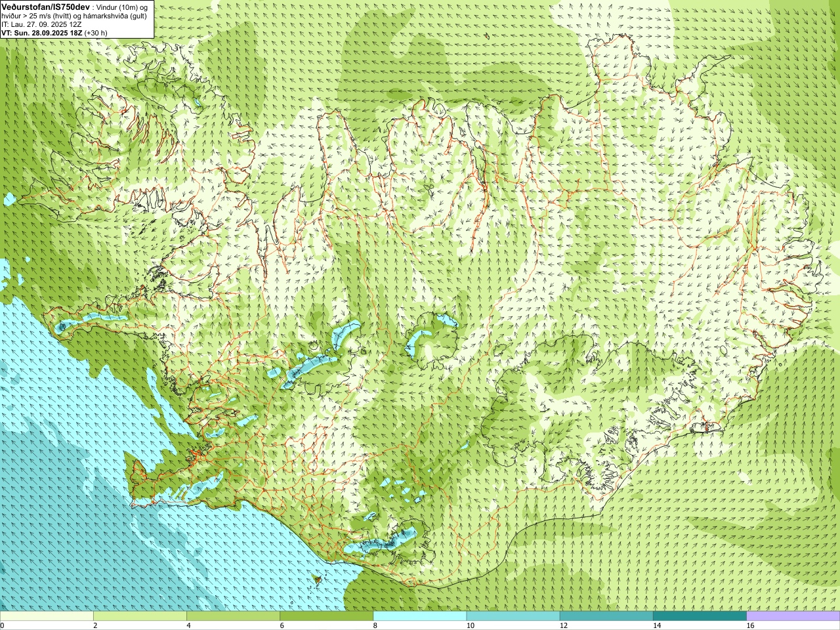
Task: Click the legend scale label "2"
Action: click(x=95, y=626)
